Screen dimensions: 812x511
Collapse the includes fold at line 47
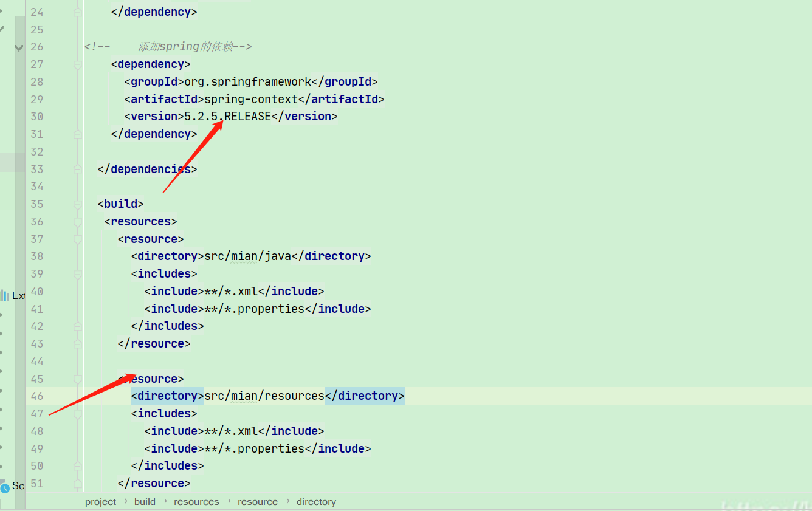click(77, 414)
